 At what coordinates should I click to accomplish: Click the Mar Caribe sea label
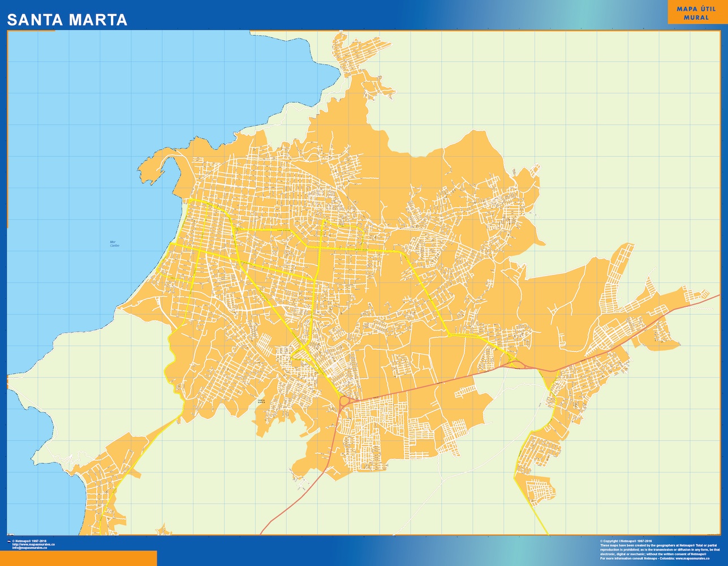[x=115, y=243]
